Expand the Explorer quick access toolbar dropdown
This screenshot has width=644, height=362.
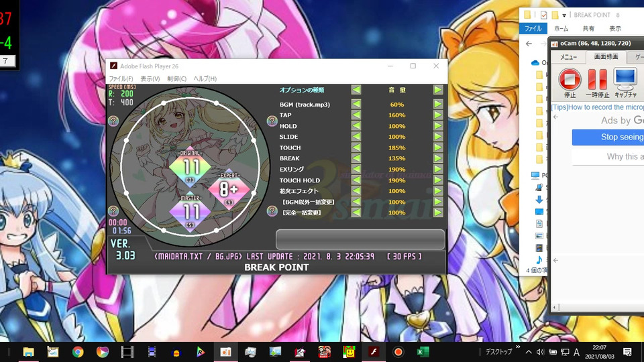(564, 15)
